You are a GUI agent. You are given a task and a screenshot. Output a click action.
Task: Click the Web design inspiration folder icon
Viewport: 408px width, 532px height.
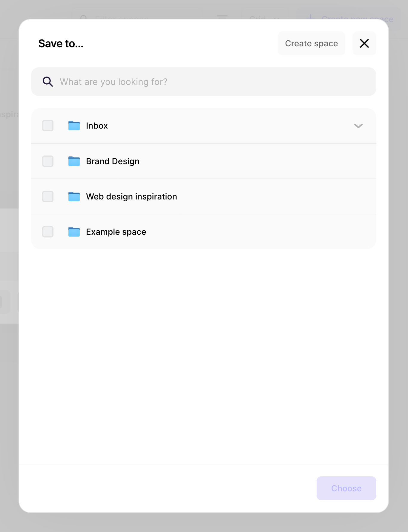[x=74, y=196]
